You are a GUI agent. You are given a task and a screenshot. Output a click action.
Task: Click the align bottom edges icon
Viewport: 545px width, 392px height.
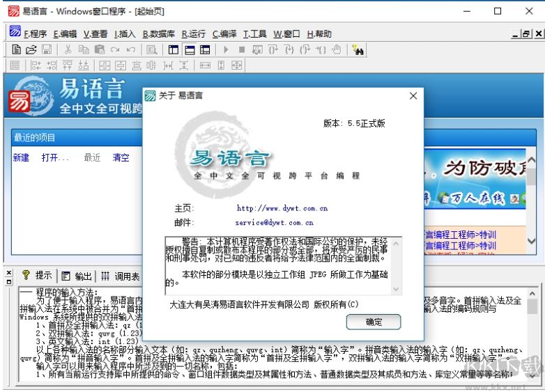click(x=84, y=65)
